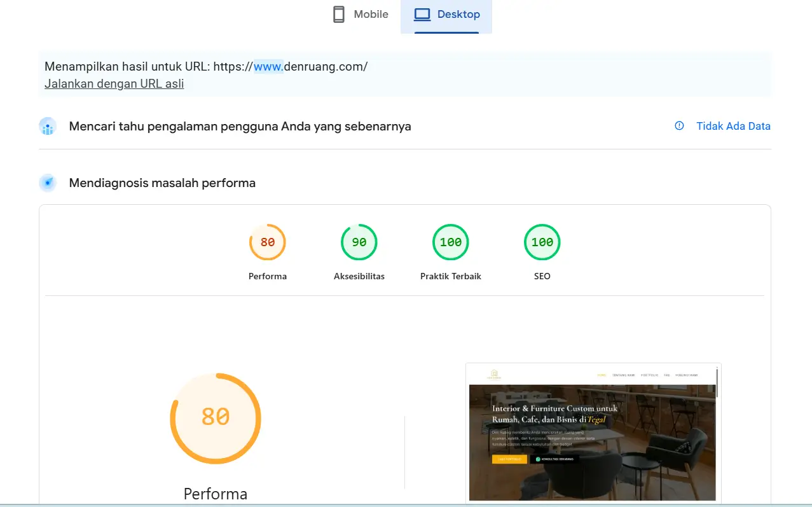The width and height of the screenshot is (812, 507).
Task: Click the info icon beside Tidak Ada Data
Action: click(679, 126)
